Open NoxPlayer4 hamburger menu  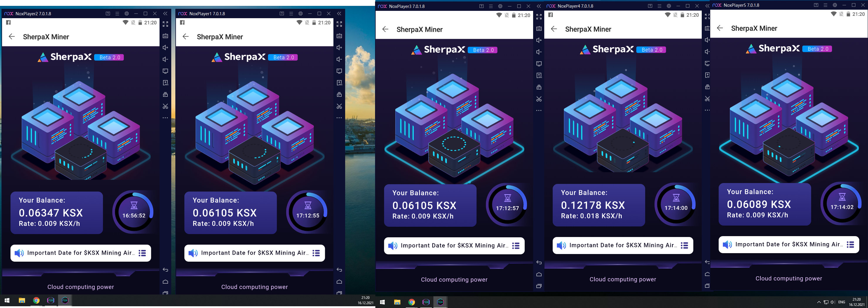[x=660, y=6]
